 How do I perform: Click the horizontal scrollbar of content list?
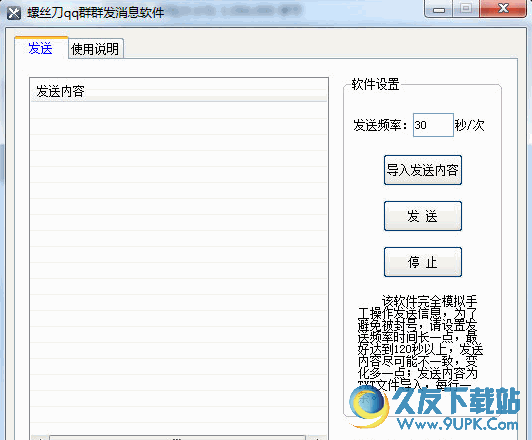pyautogui.click(x=179, y=438)
